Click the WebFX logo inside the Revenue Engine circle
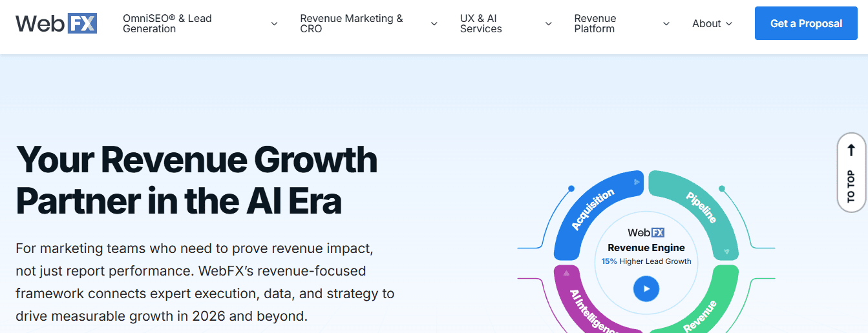 (x=646, y=233)
